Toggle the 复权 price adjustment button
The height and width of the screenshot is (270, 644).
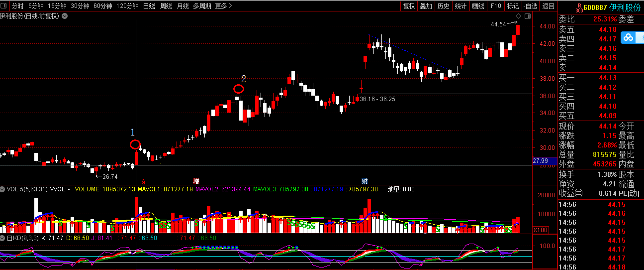click(x=409, y=6)
